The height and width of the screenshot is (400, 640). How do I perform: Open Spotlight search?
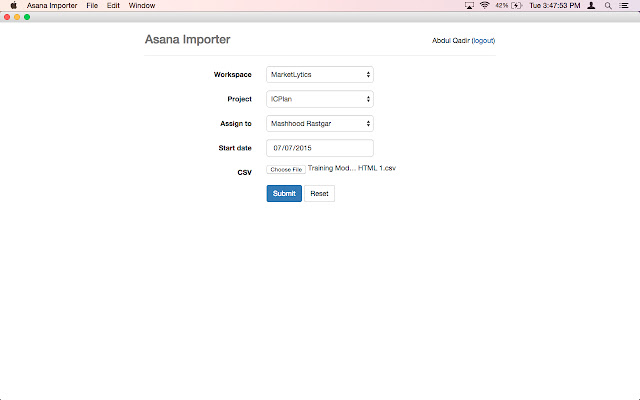608,5
